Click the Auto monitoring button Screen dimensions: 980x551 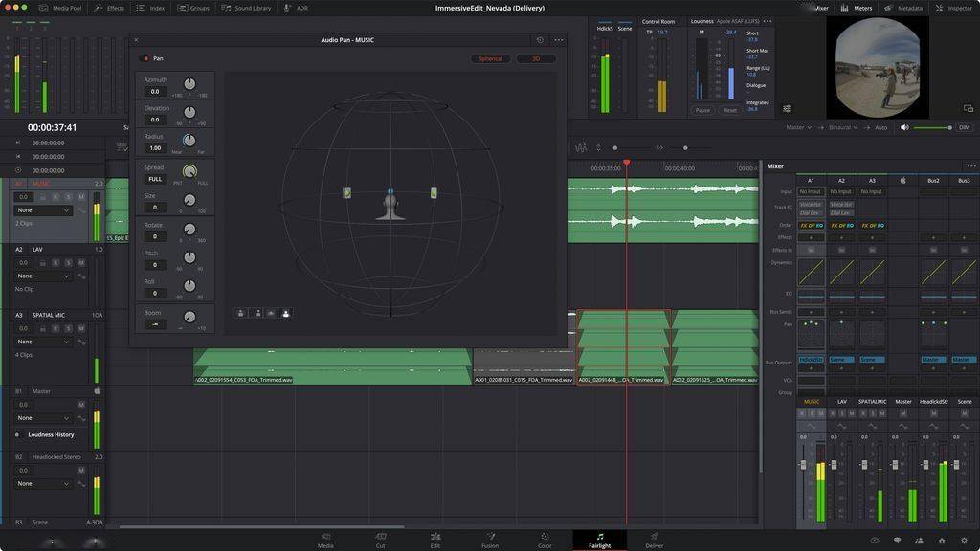pyautogui.click(x=880, y=127)
